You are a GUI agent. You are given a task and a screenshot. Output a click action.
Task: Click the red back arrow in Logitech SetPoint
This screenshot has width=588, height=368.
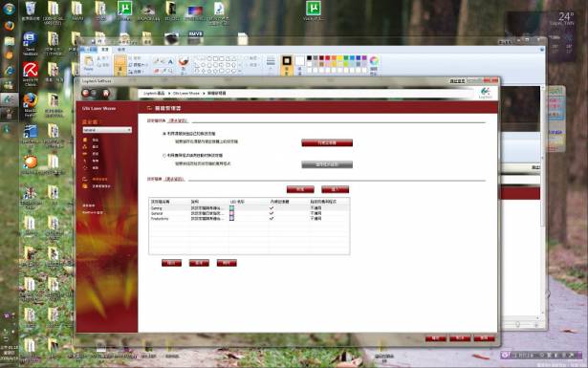click(x=86, y=93)
